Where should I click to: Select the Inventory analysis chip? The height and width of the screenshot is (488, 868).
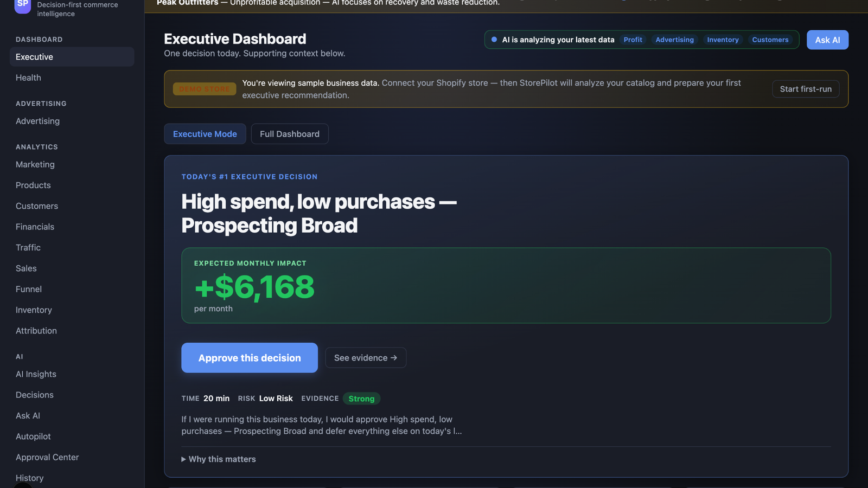coord(723,40)
